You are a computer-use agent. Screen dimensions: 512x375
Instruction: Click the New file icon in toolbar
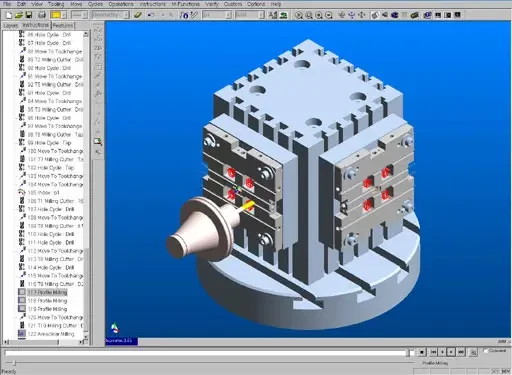(x=9, y=15)
